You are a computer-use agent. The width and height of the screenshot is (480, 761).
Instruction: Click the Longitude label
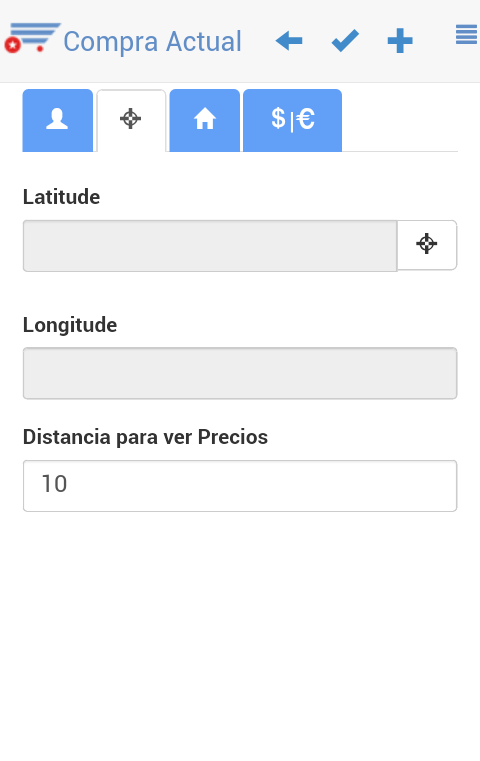pos(70,325)
